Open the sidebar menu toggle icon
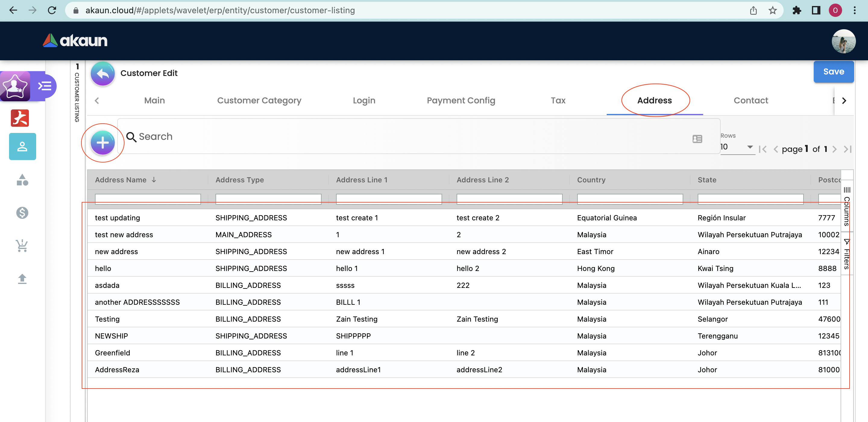 tap(45, 86)
